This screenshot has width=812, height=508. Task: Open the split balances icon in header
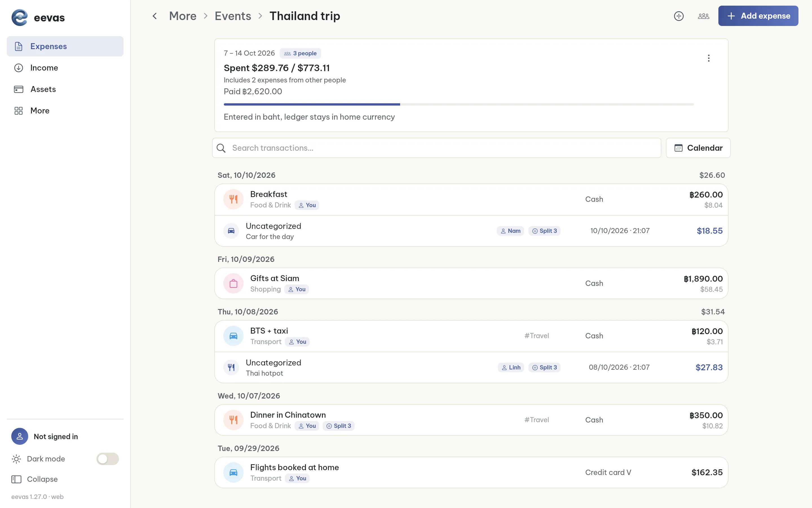(678, 16)
